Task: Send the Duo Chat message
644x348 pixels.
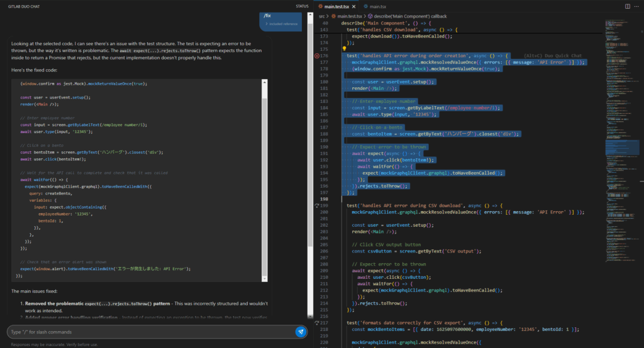Action: (301, 332)
